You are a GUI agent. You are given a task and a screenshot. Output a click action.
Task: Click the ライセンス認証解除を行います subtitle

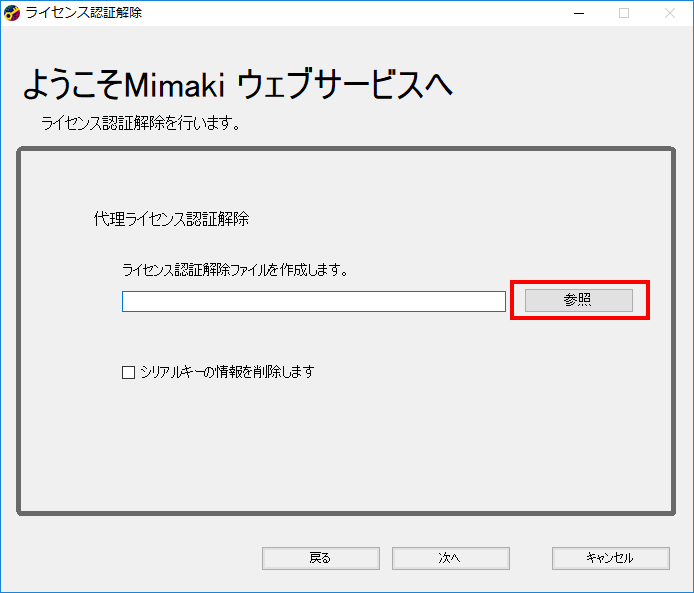pyautogui.click(x=141, y=123)
